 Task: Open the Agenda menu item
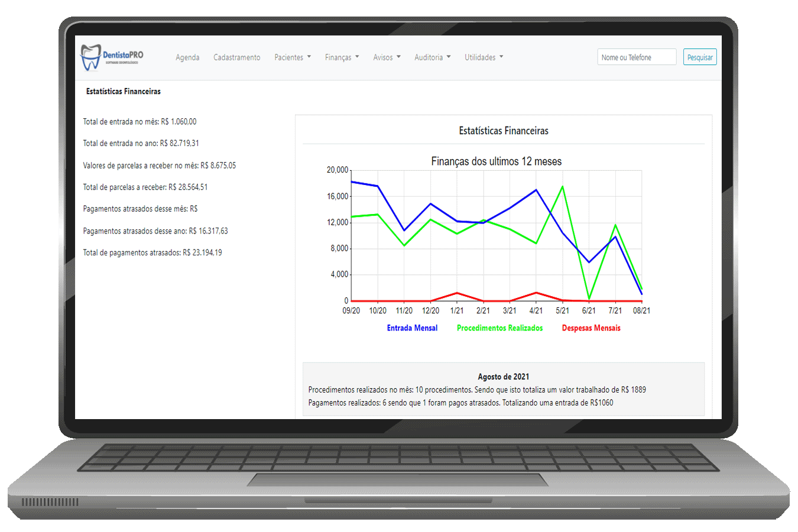(187, 57)
